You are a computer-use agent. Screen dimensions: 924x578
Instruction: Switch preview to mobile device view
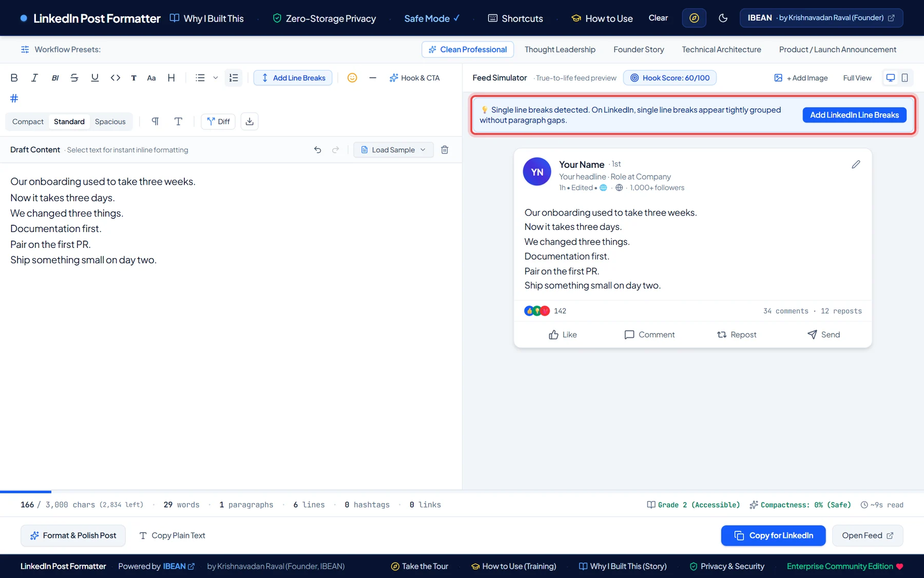click(905, 78)
